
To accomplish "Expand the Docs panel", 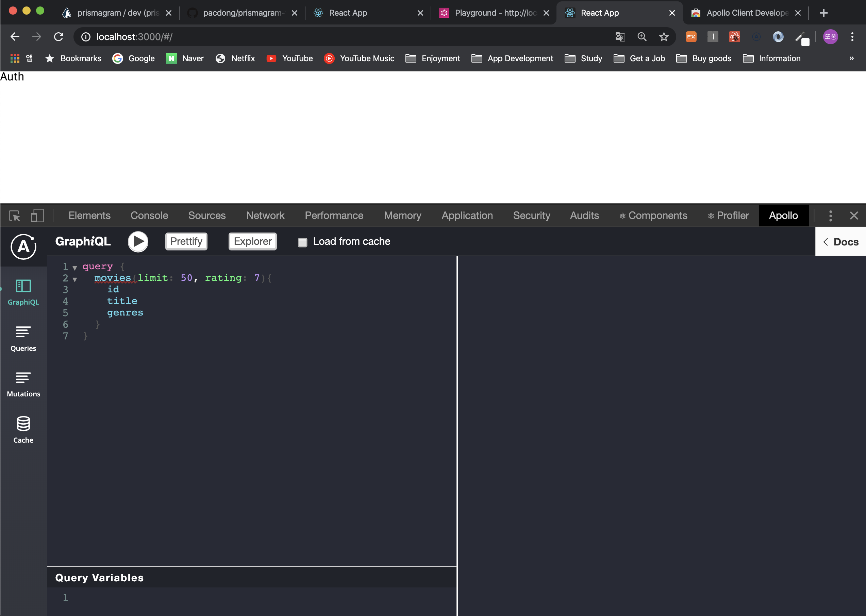I will tap(840, 242).
